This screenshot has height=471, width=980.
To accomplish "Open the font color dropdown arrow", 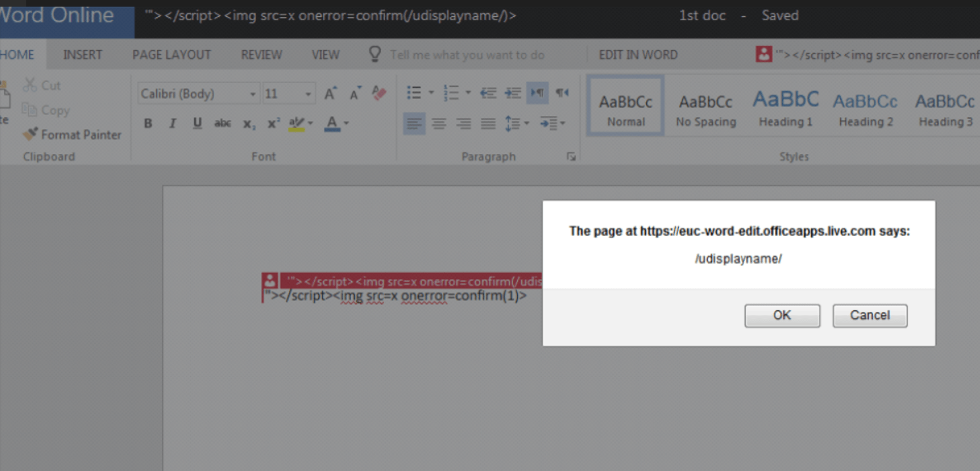I will [346, 123].
